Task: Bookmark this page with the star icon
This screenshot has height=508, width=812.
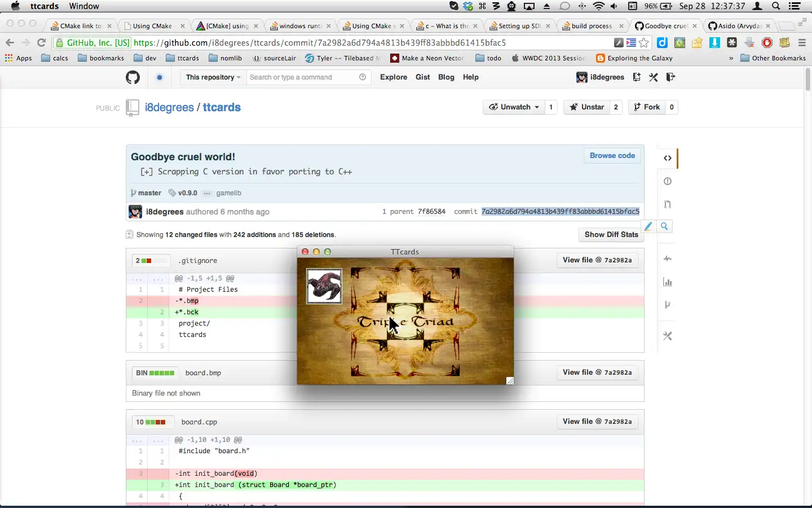Action: coord(644,42)
